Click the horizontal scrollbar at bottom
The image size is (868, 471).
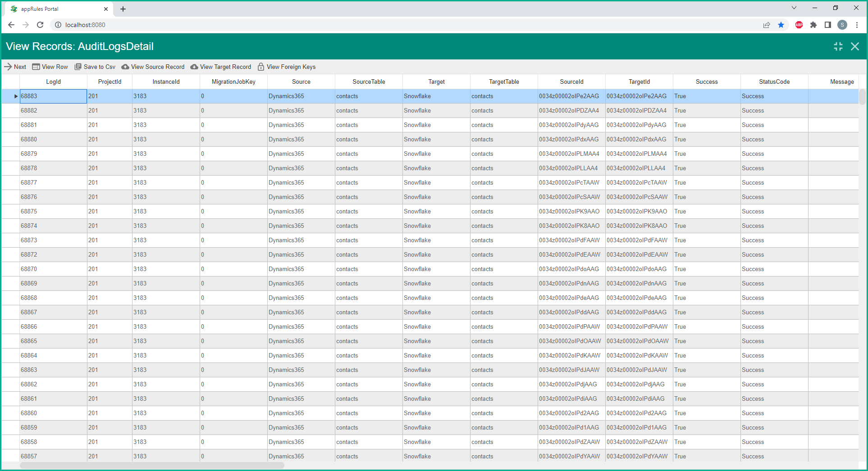pos(152,465)
